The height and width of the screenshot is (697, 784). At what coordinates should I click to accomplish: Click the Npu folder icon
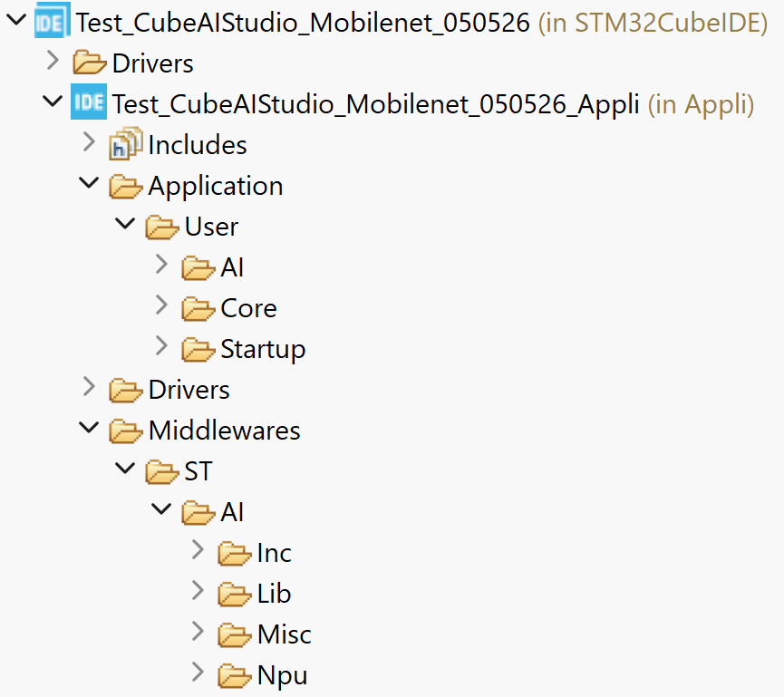pyautogui.click(x=235, y=675)
